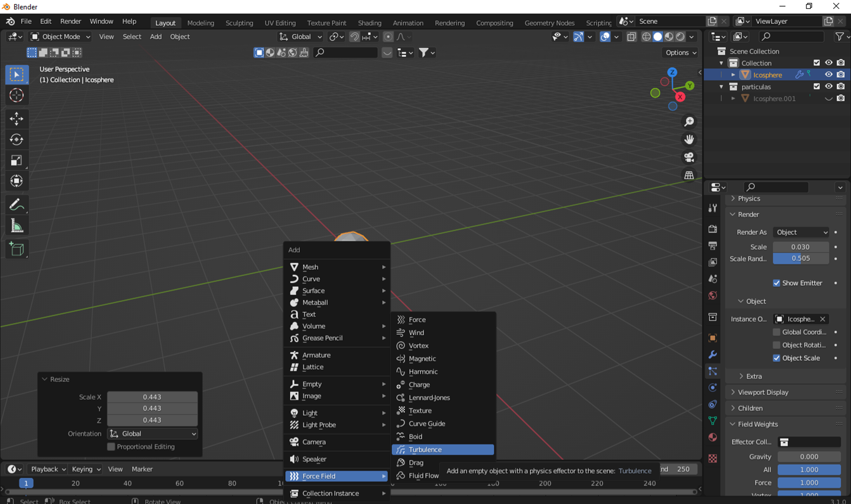Image resolution: width=851 pixels, height=504 pixels.
Task: Open the Object Data green triangle tab
Action: 712,421
